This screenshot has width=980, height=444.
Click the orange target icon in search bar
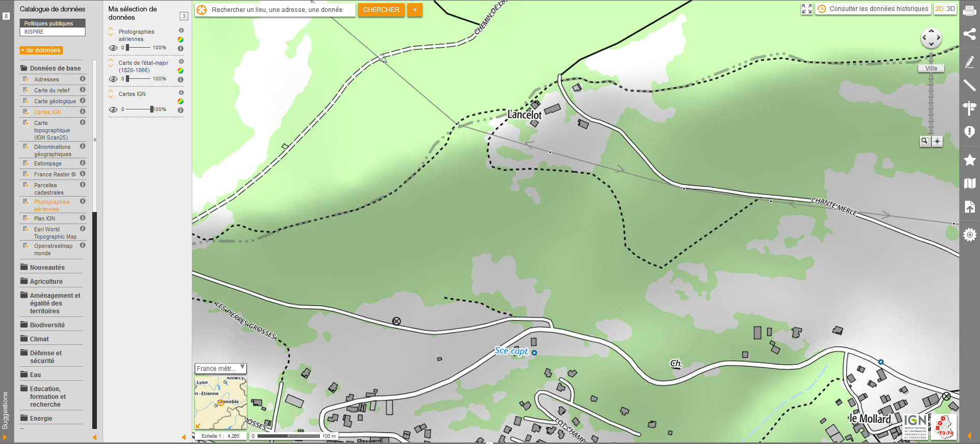coord(202,10)
